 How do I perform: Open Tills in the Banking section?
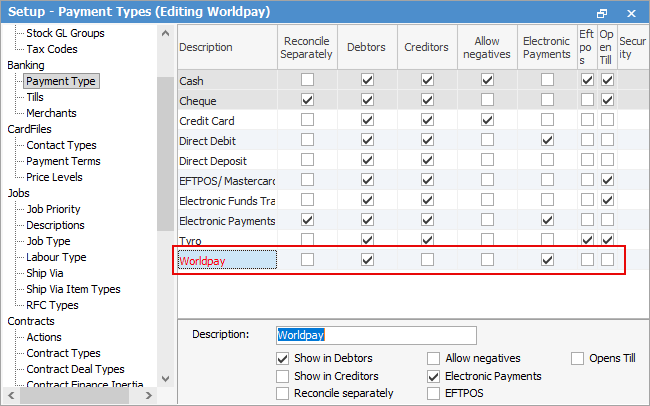click(35, 97)
